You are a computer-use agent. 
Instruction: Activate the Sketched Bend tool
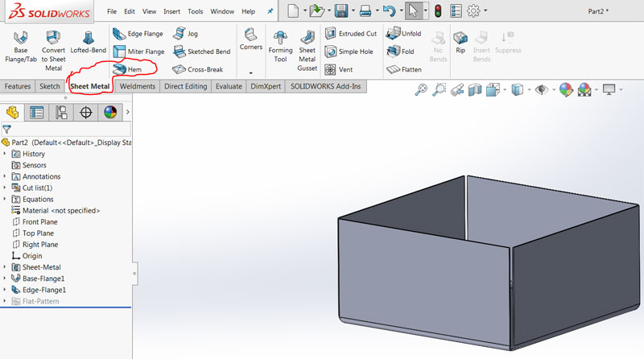point(201,52)
